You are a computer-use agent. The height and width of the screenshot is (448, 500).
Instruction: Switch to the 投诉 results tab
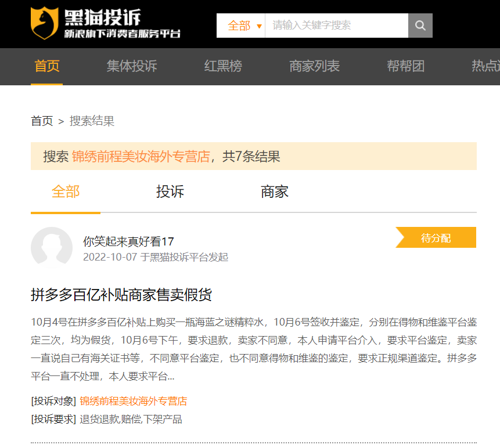170,192
